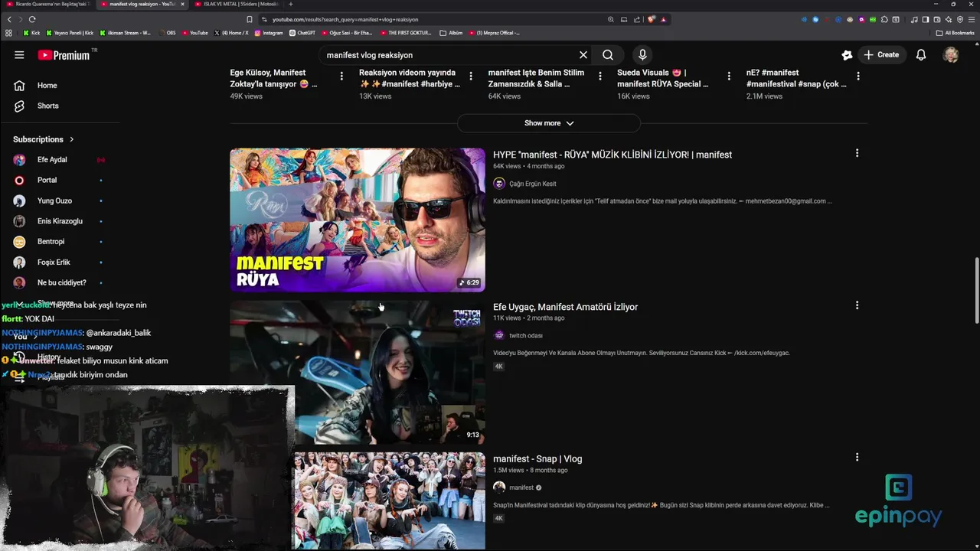The height and width of the screenshot is (551, 980).
Task: Expand the Show more shorts button
Action: coord(548,123)
